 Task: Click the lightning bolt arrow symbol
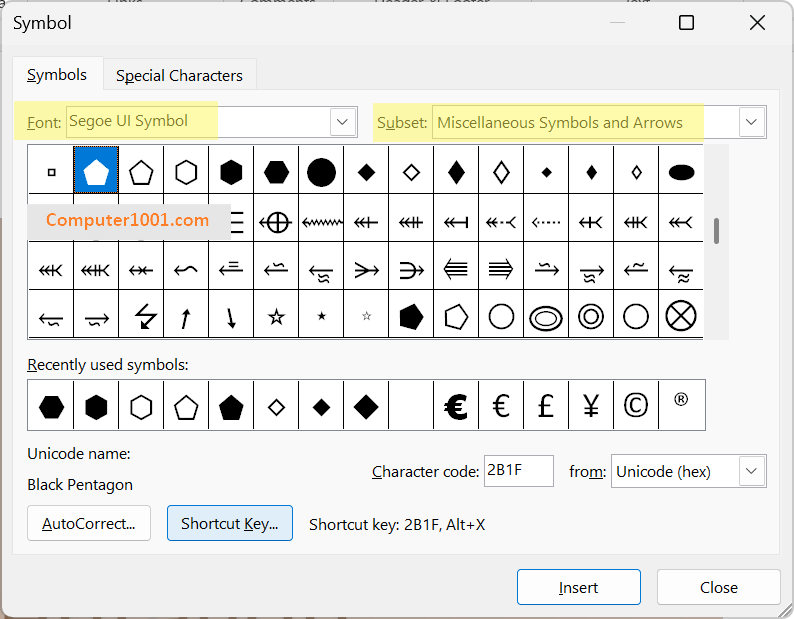pyautogui.click(x=141, y=318)
